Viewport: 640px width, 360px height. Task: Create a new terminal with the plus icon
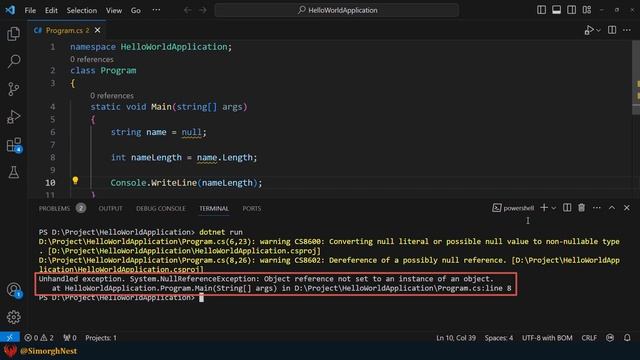(544, 208)
